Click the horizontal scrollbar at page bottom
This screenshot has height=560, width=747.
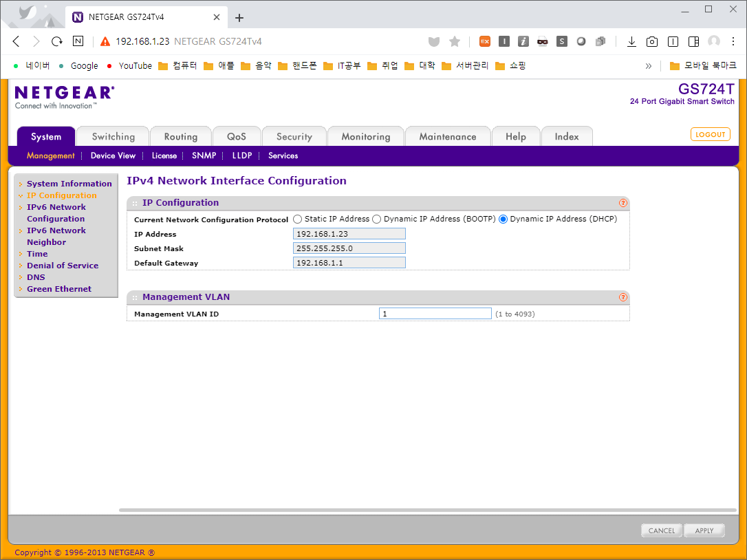[427, 510]
